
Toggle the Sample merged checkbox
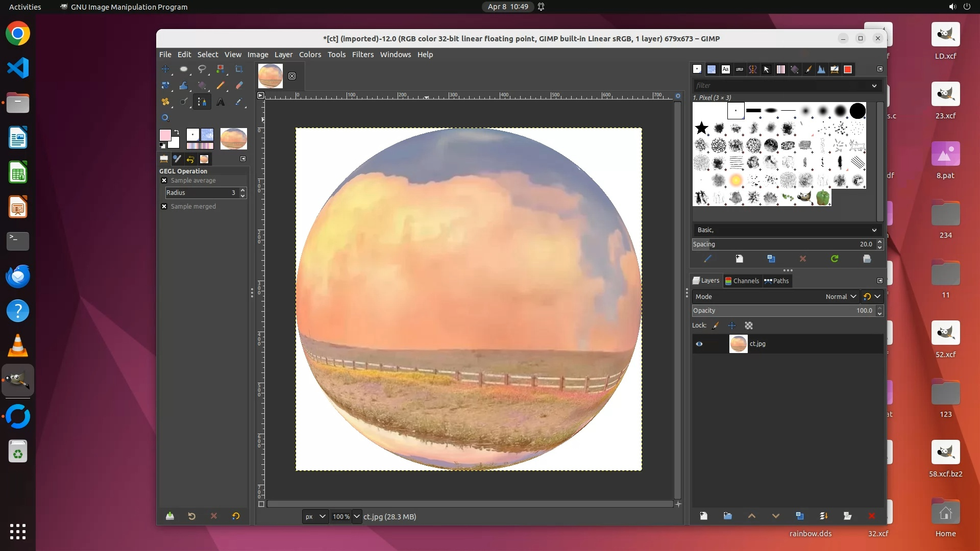click(x=164, y=207)
